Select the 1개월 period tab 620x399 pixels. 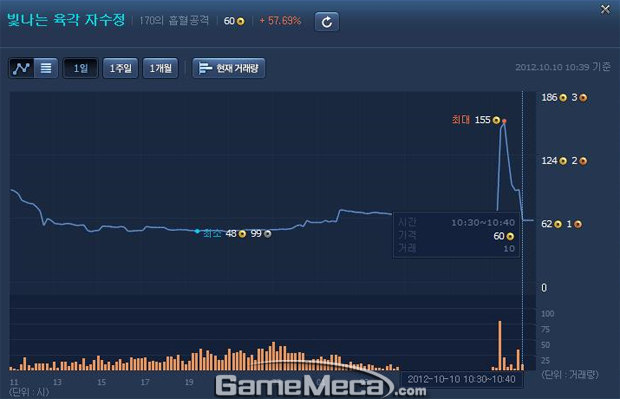[161, 68]
